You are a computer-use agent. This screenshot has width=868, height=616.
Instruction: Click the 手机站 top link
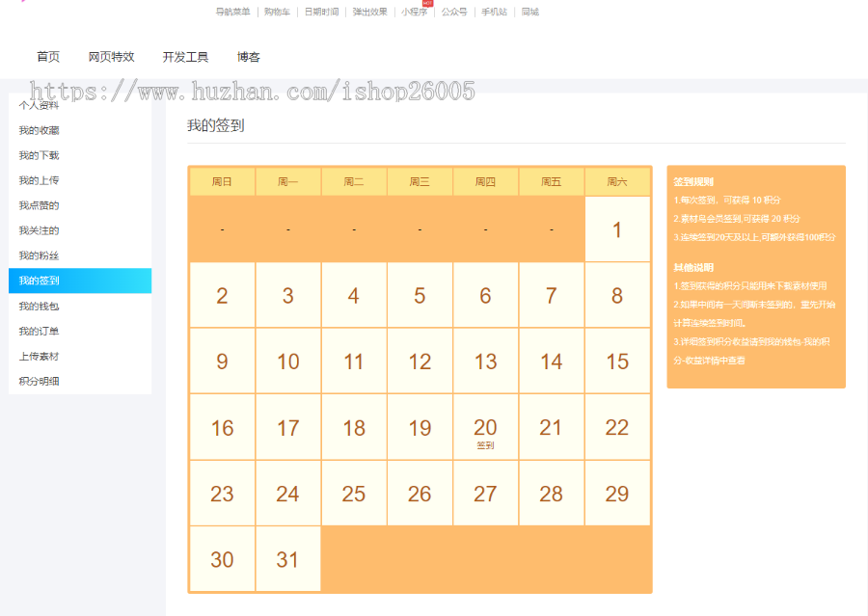[x=495, y=12]
